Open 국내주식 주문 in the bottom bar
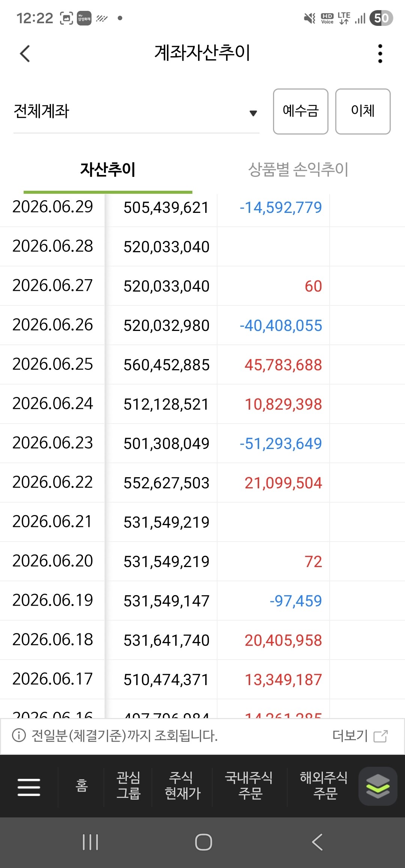The image size is (405, 868). tap(249, 786)
